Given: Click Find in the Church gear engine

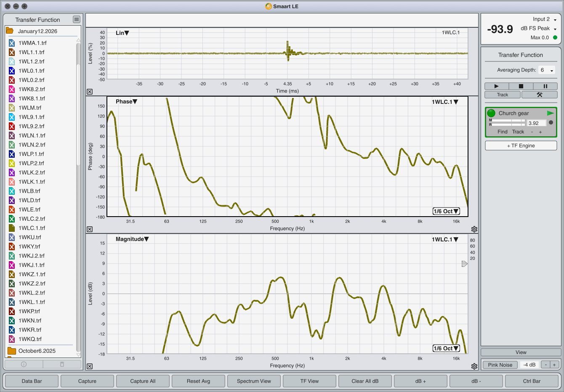Looking at the screenshot, I should 503,132.
